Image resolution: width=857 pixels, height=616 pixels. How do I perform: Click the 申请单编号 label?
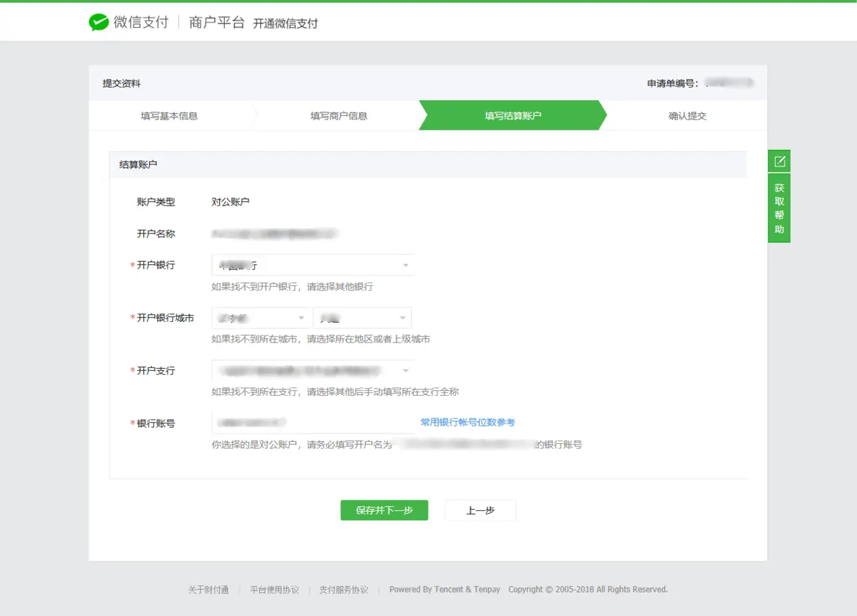pos(672,84)
